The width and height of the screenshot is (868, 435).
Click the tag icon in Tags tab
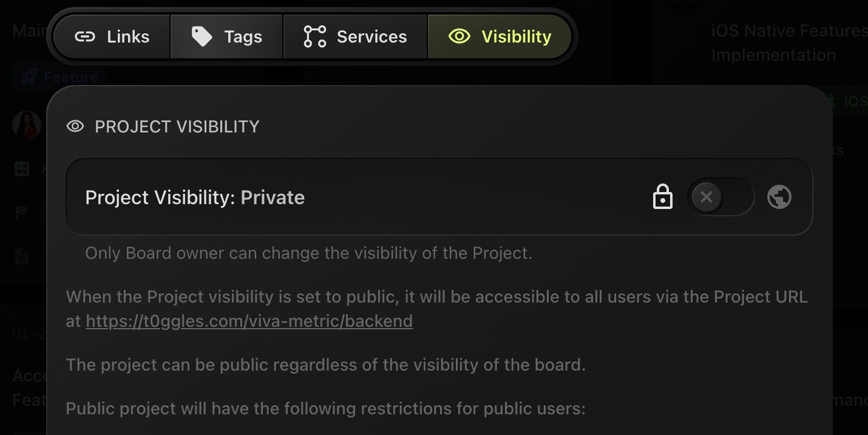pos(202,37)
